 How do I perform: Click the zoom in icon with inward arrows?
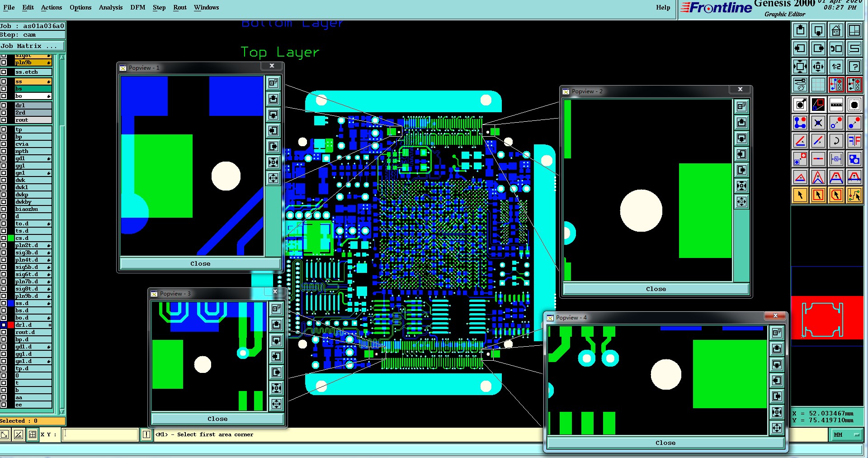(x=800, y=67)
